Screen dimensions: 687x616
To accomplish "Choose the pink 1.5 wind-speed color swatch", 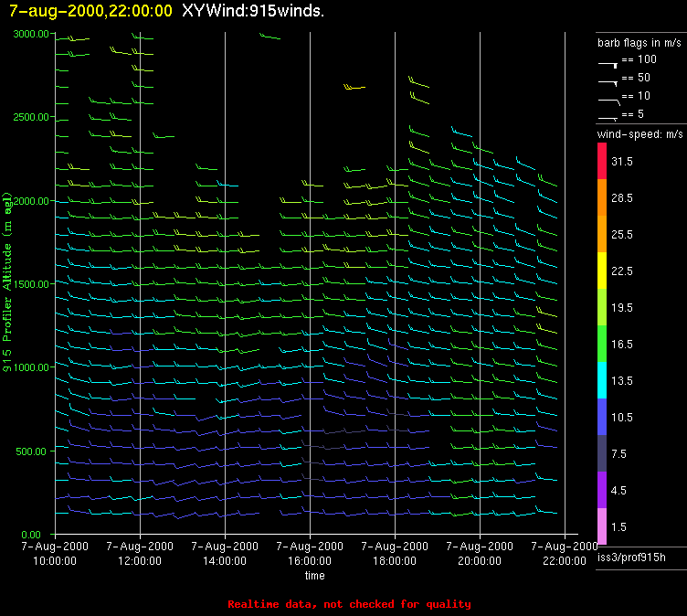I will click(x=602, y=526).
